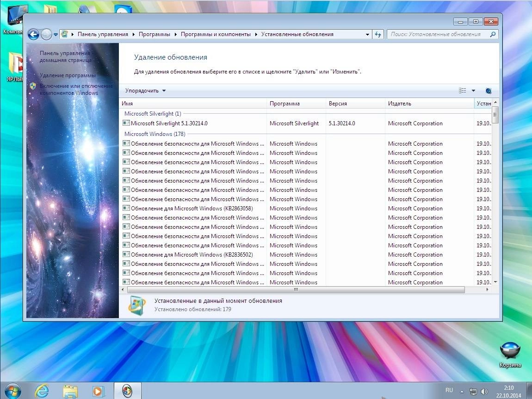Image resolution: width=532 pixels, height=399 pixels.
Task: Click the network tray icon
Action: coord(473,392)
